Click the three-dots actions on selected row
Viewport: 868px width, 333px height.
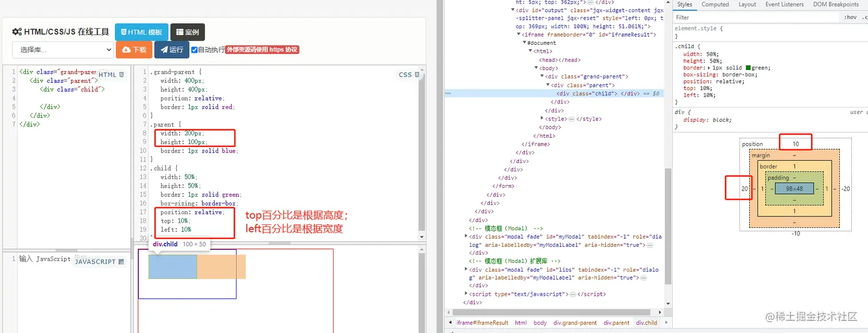click(x=448, y=93)
